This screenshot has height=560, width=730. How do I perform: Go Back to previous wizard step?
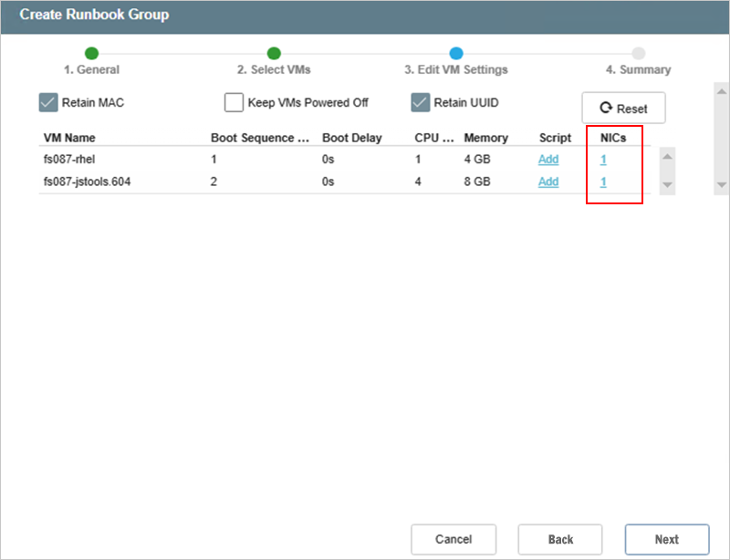[x=560, y=539]
